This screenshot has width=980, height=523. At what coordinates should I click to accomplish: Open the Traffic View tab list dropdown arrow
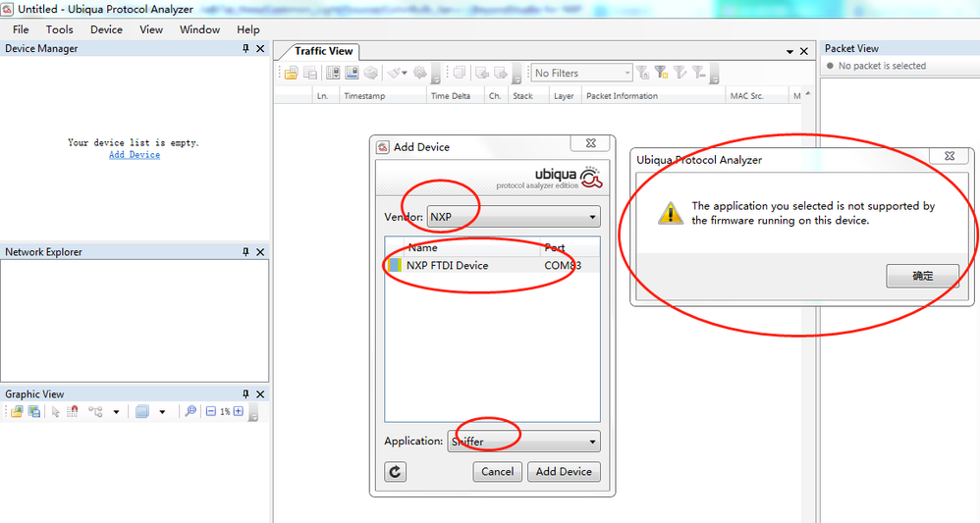click(x=790, y=51)
